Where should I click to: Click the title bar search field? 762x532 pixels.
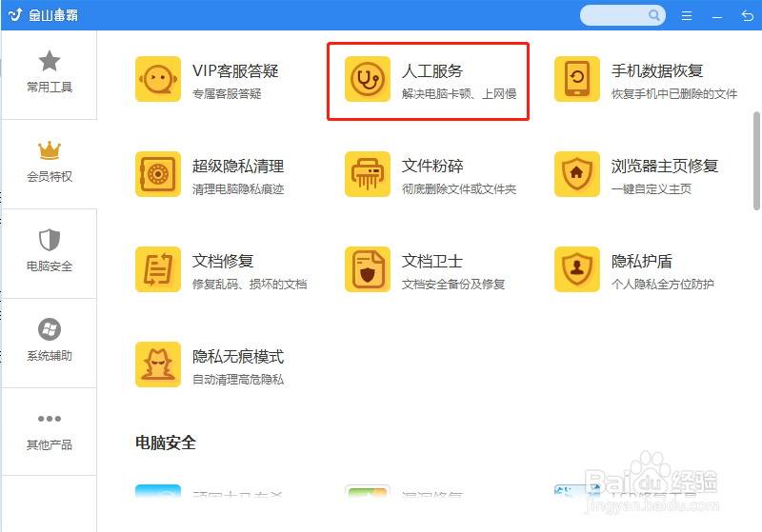pos(623,15)
